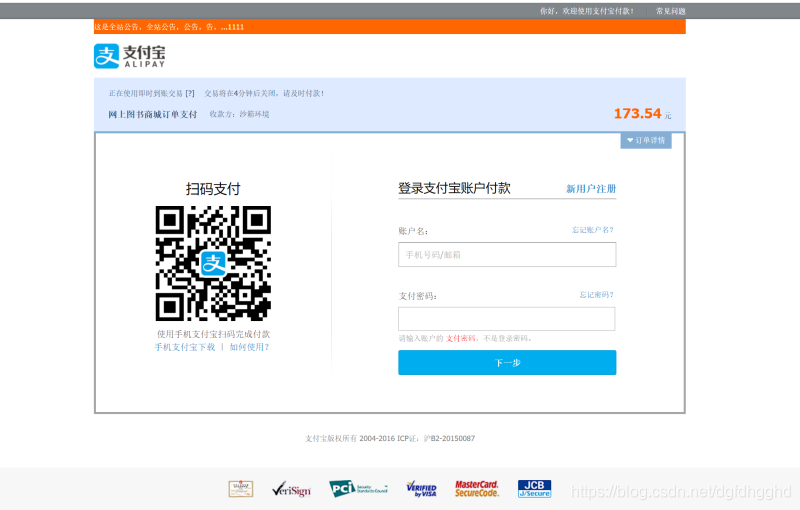Click the 你好,欢迎使用支付宝付款! greeting
800x510 pixels.
click(x=587, y=11)
